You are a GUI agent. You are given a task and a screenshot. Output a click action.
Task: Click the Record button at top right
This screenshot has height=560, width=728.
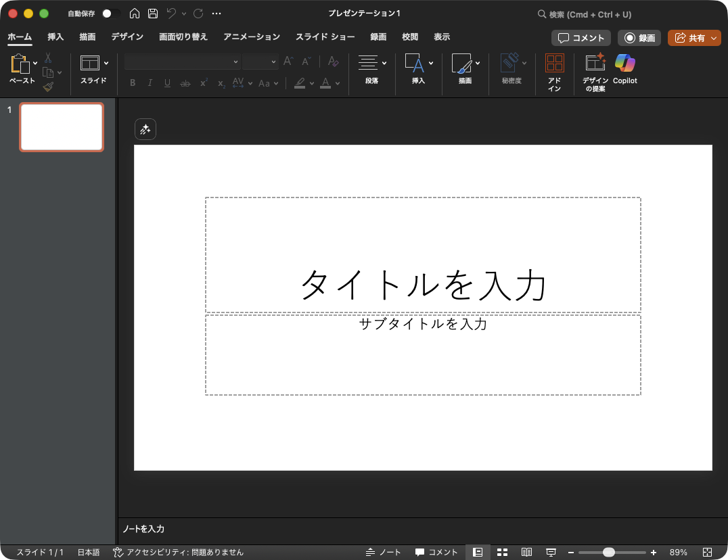point(639,38)
